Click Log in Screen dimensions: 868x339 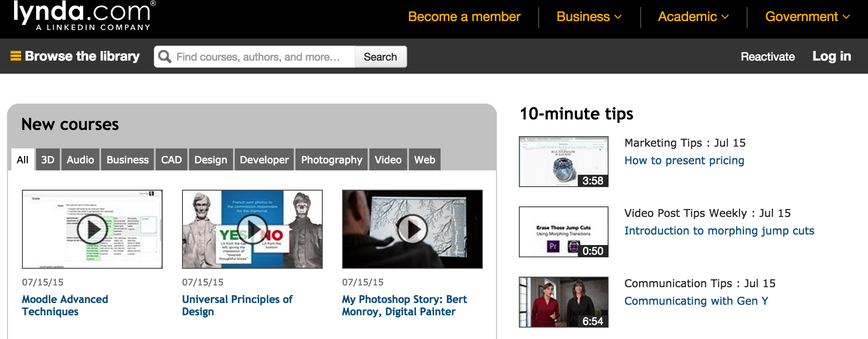coord(832,56)
